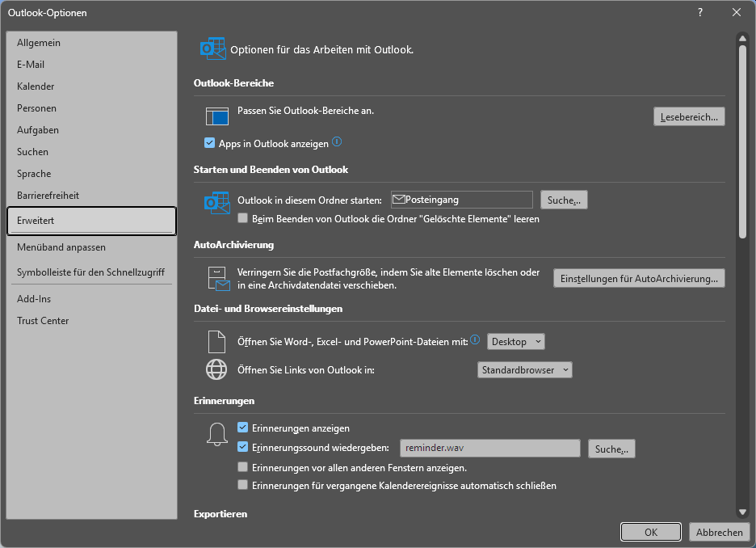Image resolution: width=756 pixels, height=548 pixels.
Task: Click the Posteingang start folder field
Action: (x=461, y=200)
